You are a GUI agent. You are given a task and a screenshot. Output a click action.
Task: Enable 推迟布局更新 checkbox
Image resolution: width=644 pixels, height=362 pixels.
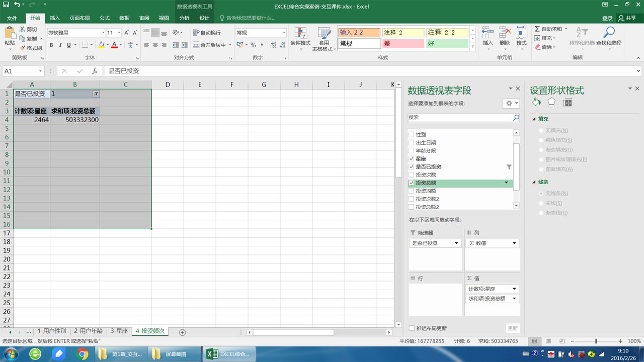click(x=412, y=328)
